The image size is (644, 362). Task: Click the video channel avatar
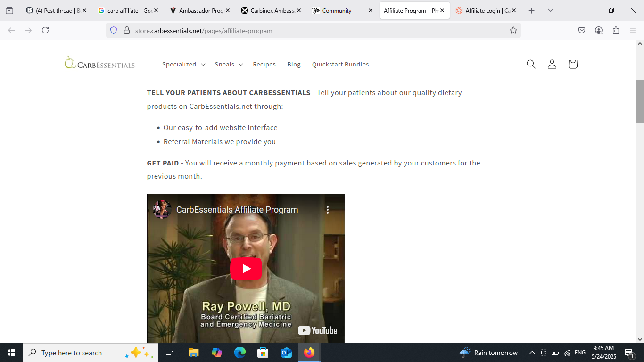click(162, 209)
